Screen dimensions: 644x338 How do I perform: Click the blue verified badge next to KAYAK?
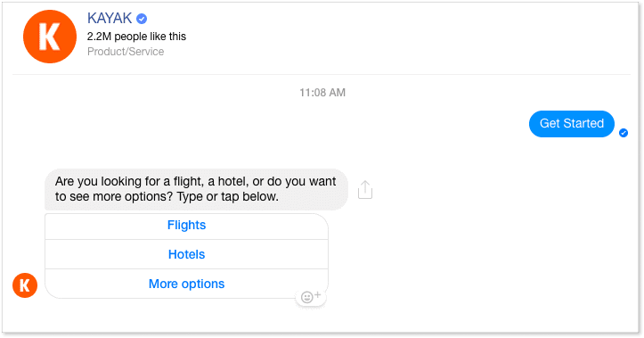(142, 19)
